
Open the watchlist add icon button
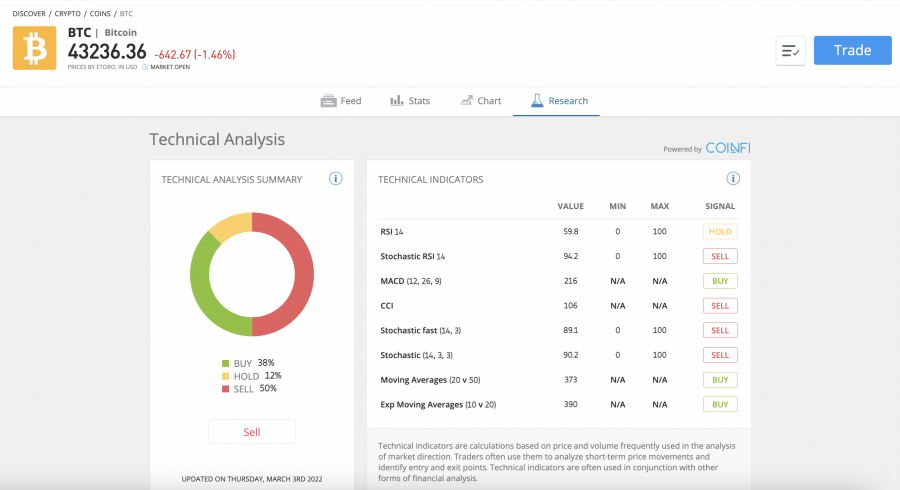pos(790,50)
